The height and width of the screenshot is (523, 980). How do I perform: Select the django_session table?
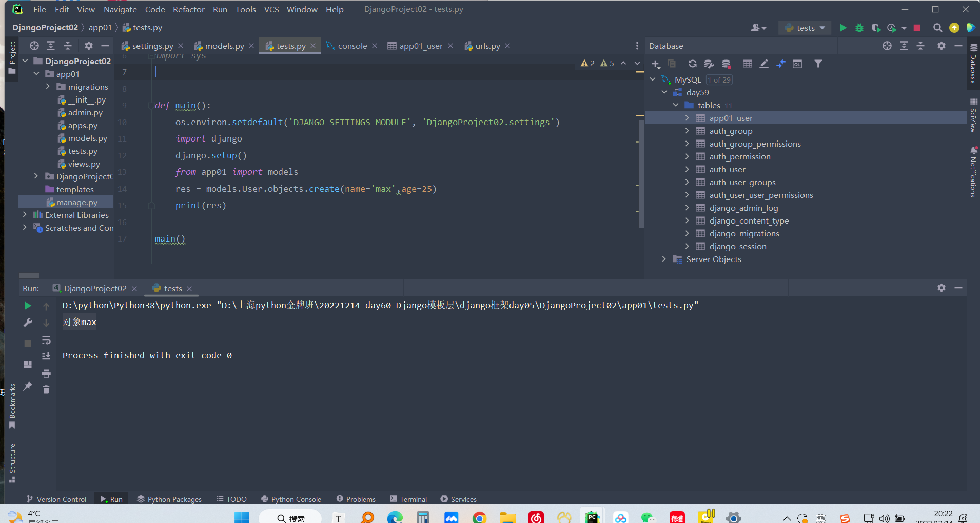click(737, 246)
